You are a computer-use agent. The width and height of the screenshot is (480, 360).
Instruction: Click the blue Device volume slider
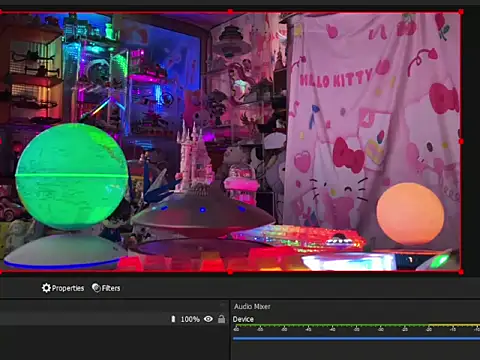click(356, 339)
